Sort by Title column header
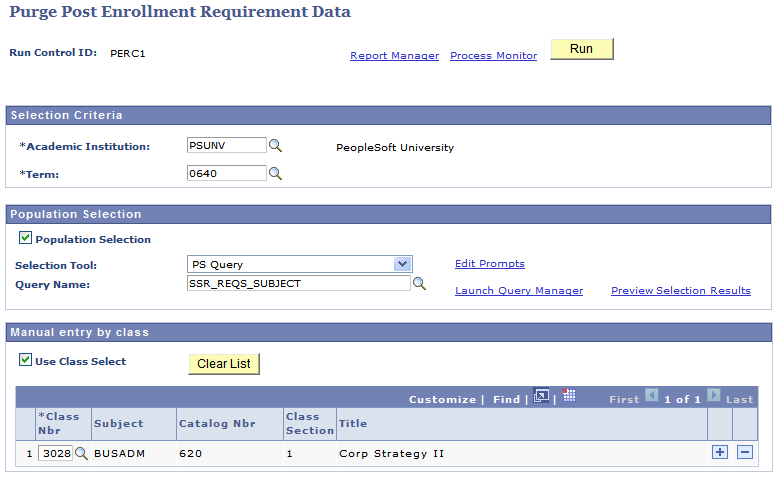This screenshot has width=778, height=478. (x=353, y=423)
